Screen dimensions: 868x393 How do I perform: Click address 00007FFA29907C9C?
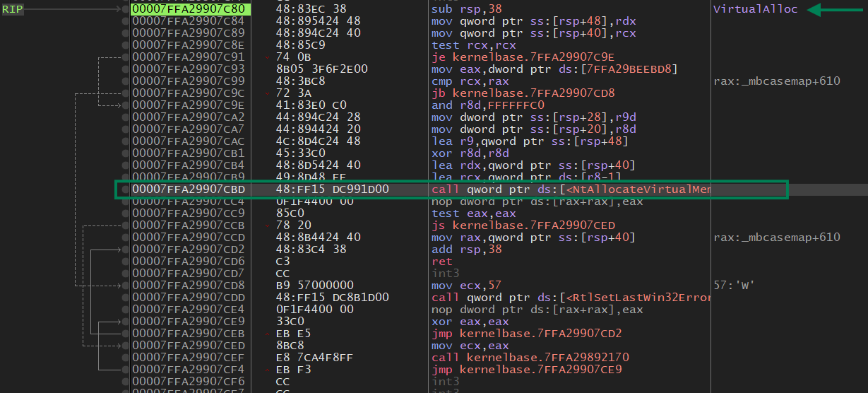tap(189, 93)
